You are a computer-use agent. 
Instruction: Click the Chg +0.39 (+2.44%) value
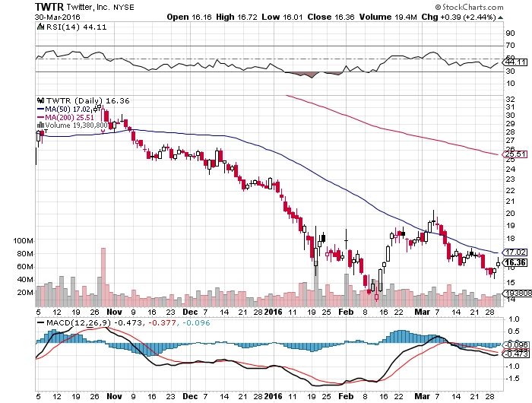tap(459, 17)
